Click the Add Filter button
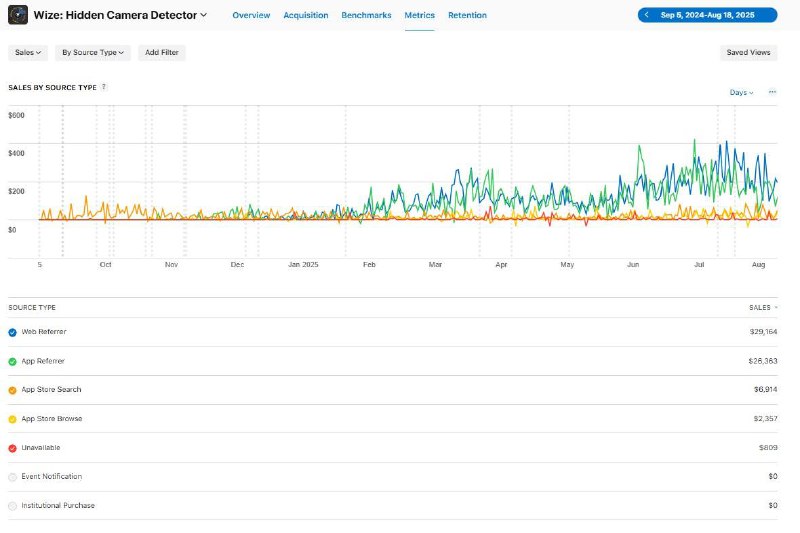This screenshot has height=533, width=800. (162, 53)
